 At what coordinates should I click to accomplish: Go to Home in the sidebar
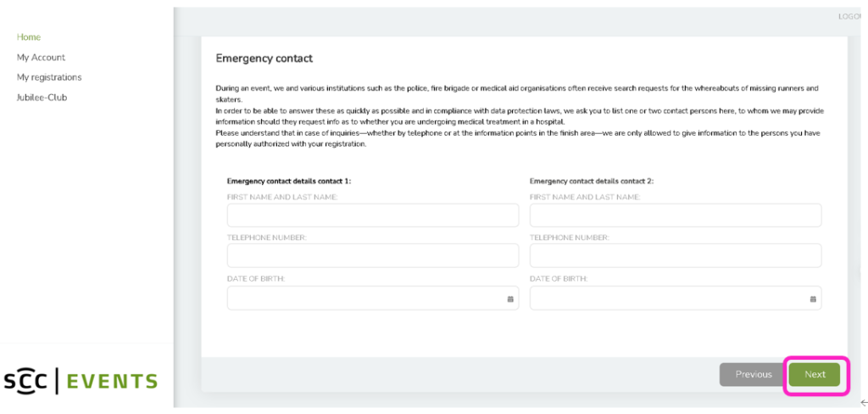29,37
